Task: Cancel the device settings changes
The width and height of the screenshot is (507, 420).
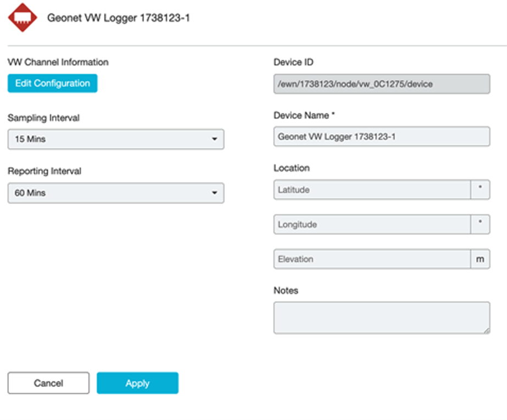Action: [x=48, y=383]
